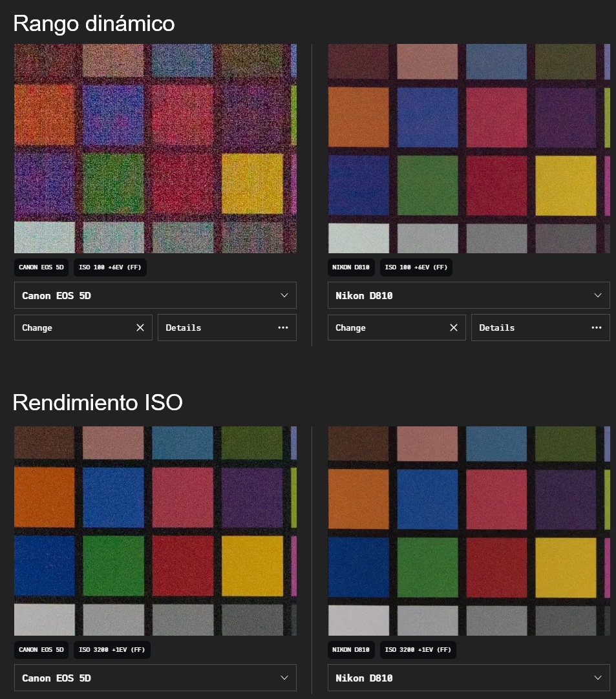This screenshot has width=616, height=699.
Task: Click the "NIKON D810" tag under Rango dinámico
Action: pyautogui.click(x=351, y=267)
